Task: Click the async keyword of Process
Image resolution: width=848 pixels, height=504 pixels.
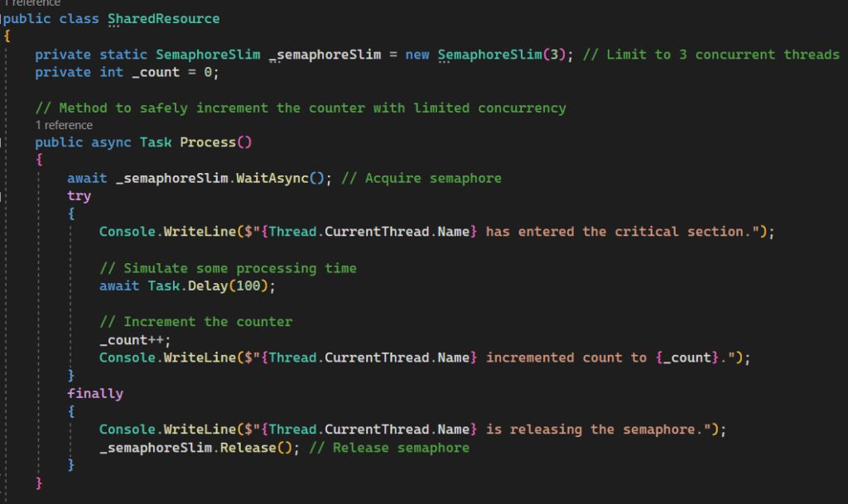Action: [111, 142]
